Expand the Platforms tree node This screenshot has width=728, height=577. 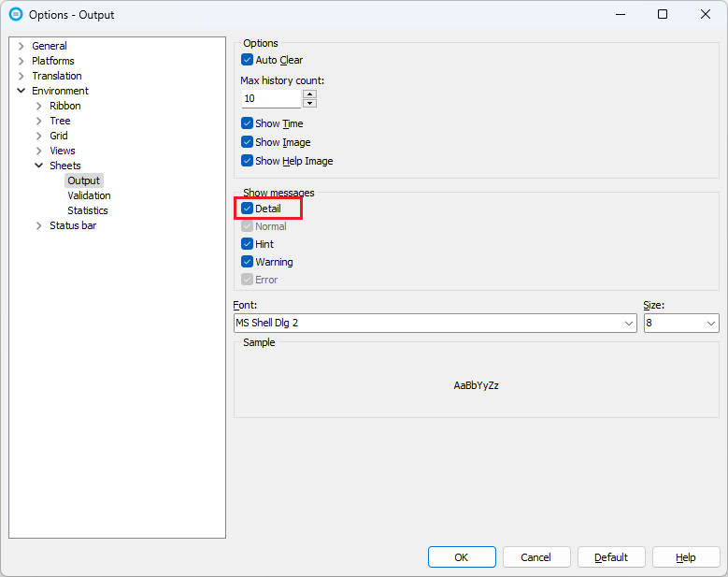click(x=21, y=61)
